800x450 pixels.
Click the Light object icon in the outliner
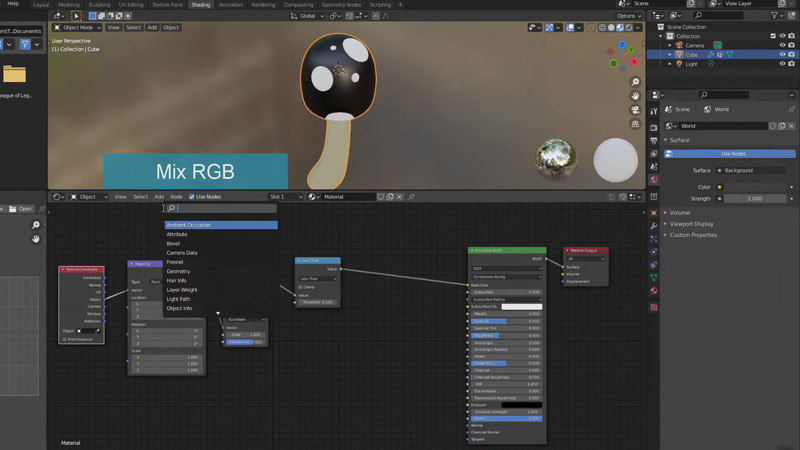(679, 63)
